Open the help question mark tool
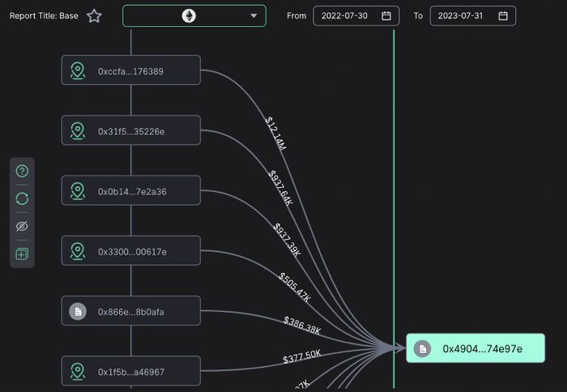This screenshot has height=392, width=567. [x=22, y=171]
